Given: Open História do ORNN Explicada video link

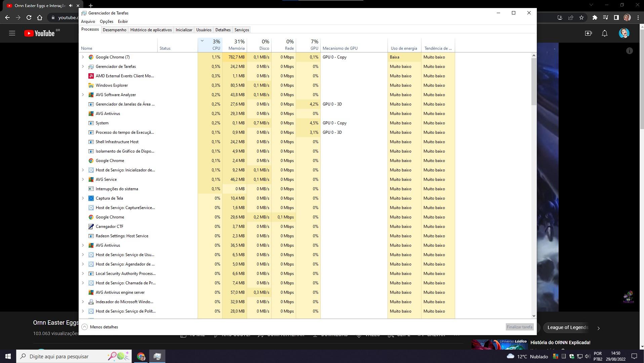Looking at the screenshot, I should coord(560,342).
